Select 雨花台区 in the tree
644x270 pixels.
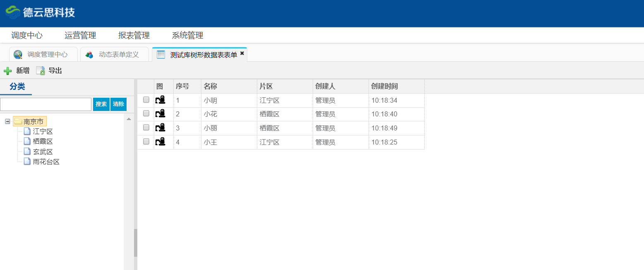(46, 162)
